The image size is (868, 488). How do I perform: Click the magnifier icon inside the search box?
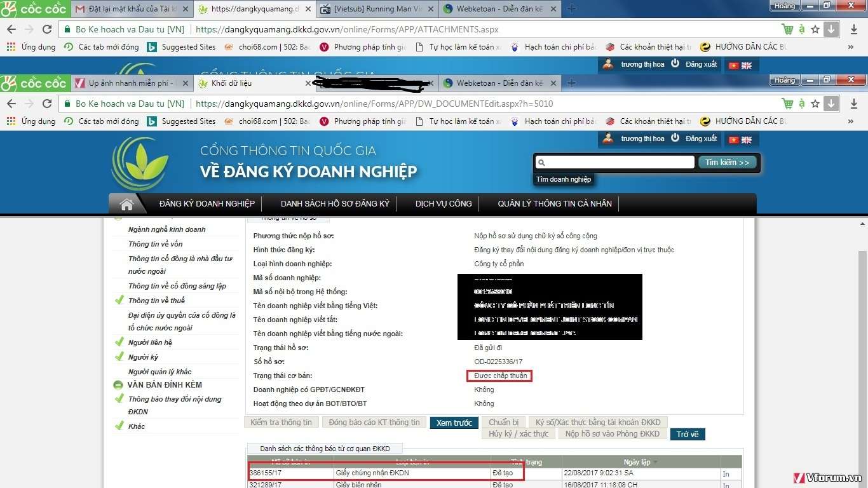point(541,163)
